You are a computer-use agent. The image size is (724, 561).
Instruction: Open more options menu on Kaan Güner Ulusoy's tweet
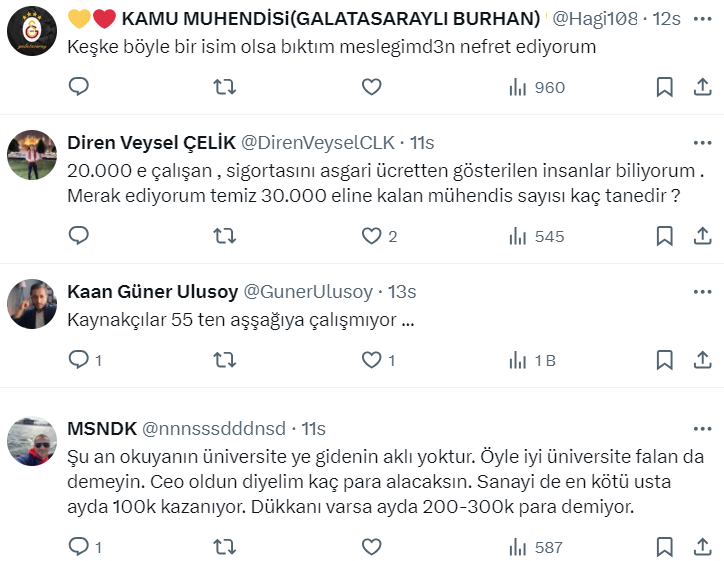point(702,291)
